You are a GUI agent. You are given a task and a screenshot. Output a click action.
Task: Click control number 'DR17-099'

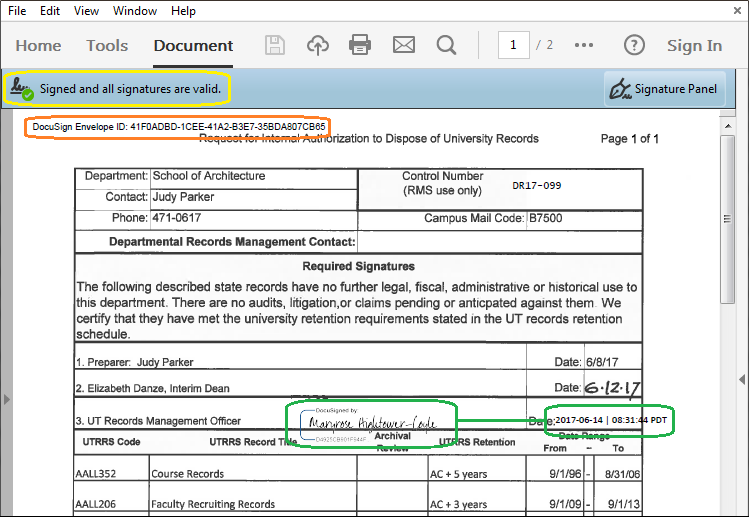536,185
